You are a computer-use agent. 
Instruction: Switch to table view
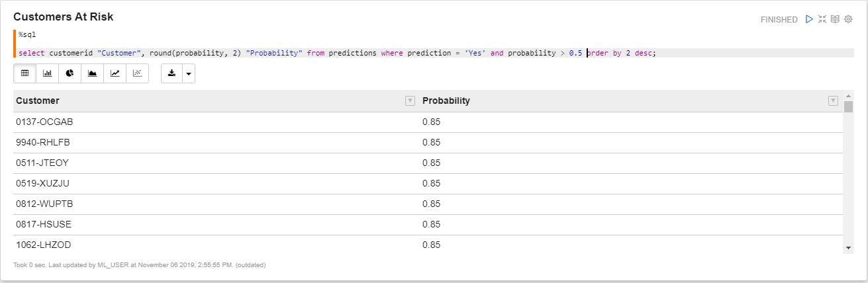[24, 73]
